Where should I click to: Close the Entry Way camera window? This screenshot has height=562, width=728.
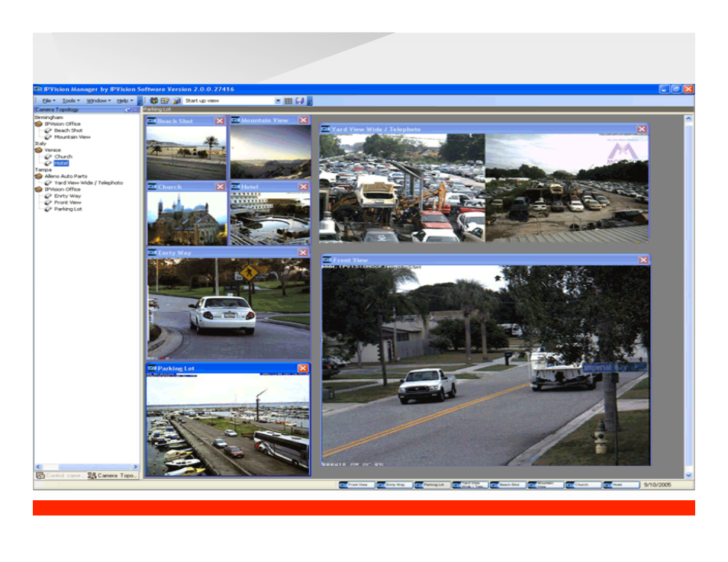303,252
